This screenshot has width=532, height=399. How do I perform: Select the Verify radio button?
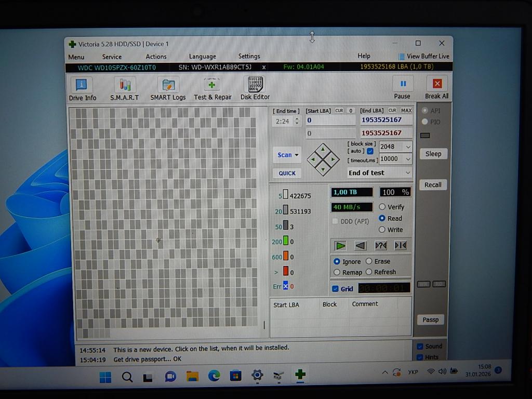point(382,207)
